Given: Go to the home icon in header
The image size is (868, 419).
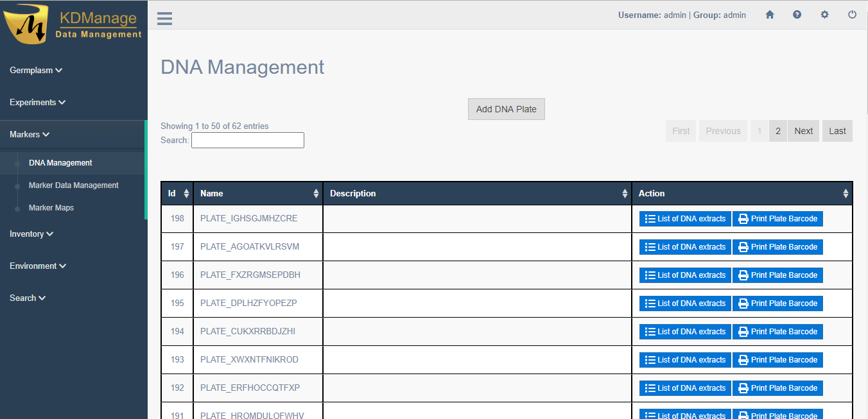Looking at the screenshot, I should click(770, 15).
